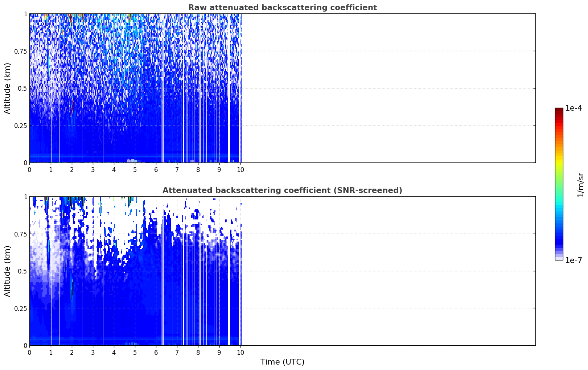Screen dimensions: 588x370
Task: Click tick label 10 on the bottom time axis
Action: coord(240,353)
